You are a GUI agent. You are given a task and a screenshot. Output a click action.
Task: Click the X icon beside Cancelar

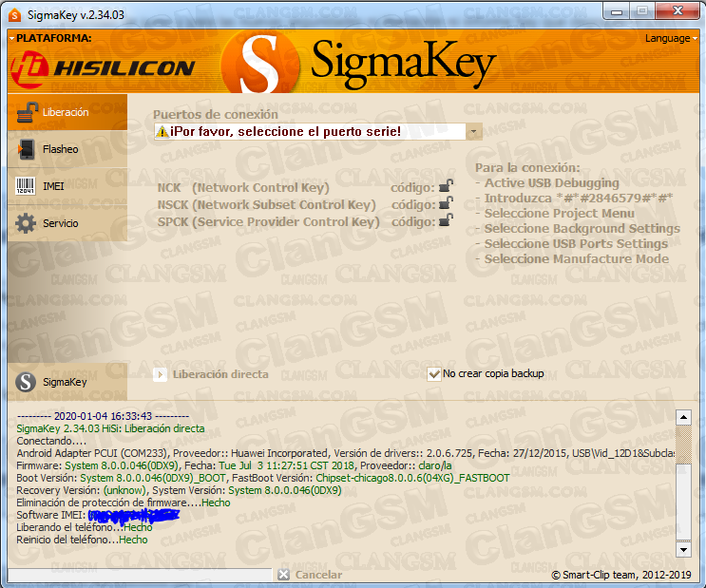pyautogui.click(x=284, y=575)
